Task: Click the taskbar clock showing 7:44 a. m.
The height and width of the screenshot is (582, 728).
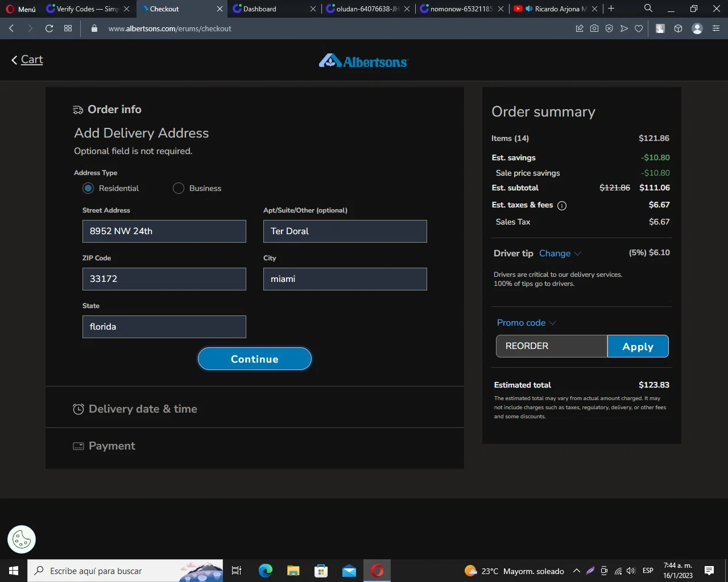Action: 678,571
